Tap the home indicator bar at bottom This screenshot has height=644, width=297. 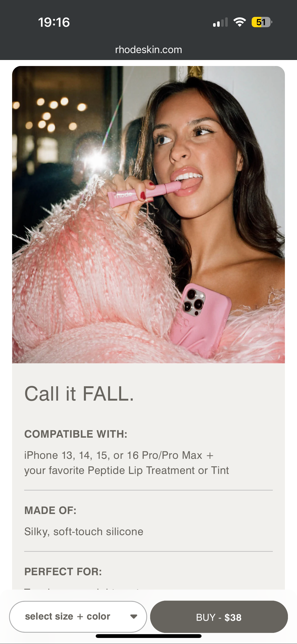click(x=148, y=636)
